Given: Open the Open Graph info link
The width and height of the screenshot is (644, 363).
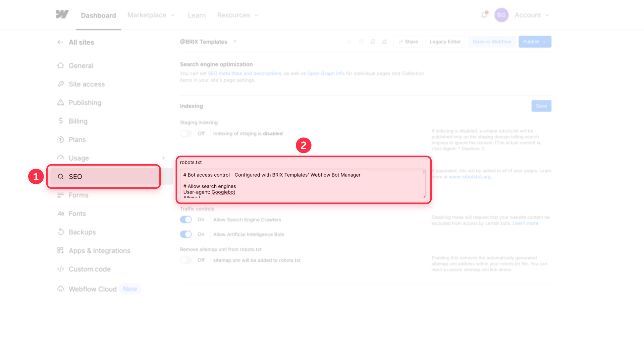Looking at the screenshot, I should click(x=326, y=73).
